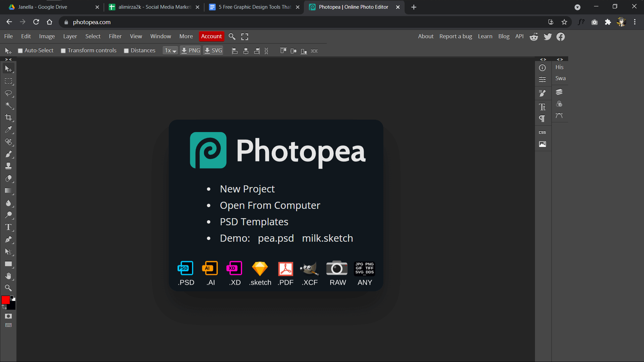
Task: Select the Hand tool
Action: (x=8, y=276)
